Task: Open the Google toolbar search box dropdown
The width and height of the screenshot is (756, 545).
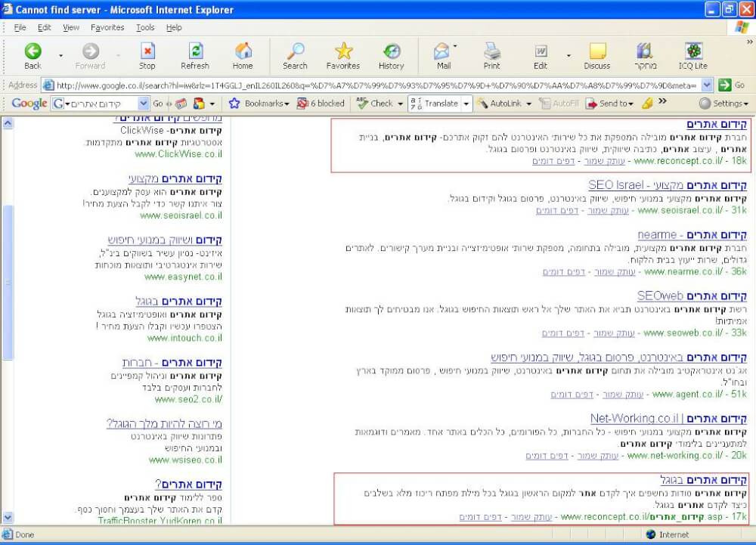Action: point(144,104)
